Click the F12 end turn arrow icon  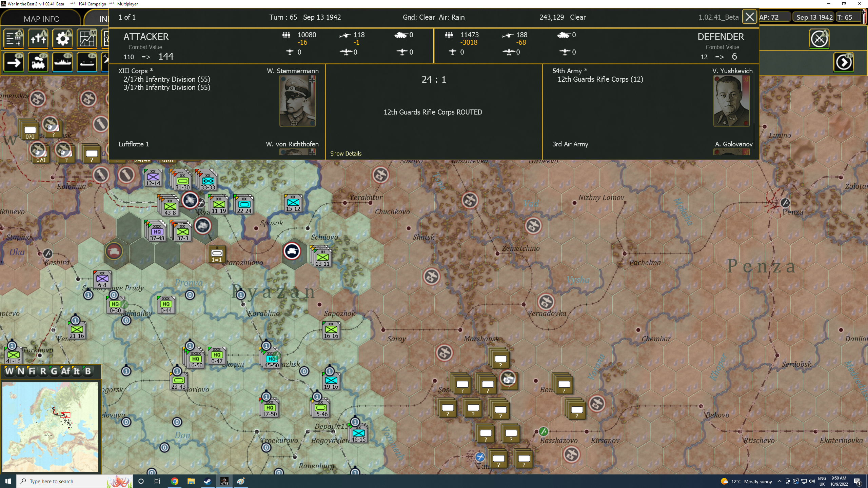click(x=844, y=62)
